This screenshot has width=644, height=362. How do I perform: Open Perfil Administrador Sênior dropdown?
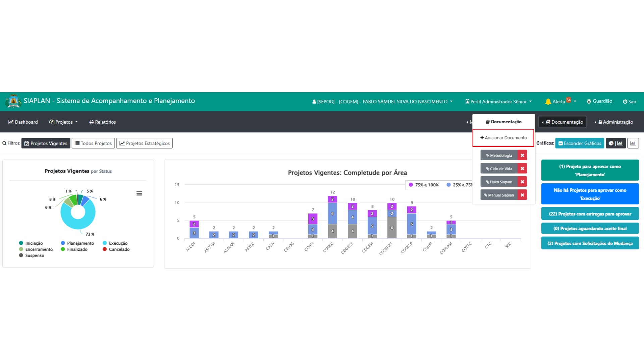[x=498, y=102]
